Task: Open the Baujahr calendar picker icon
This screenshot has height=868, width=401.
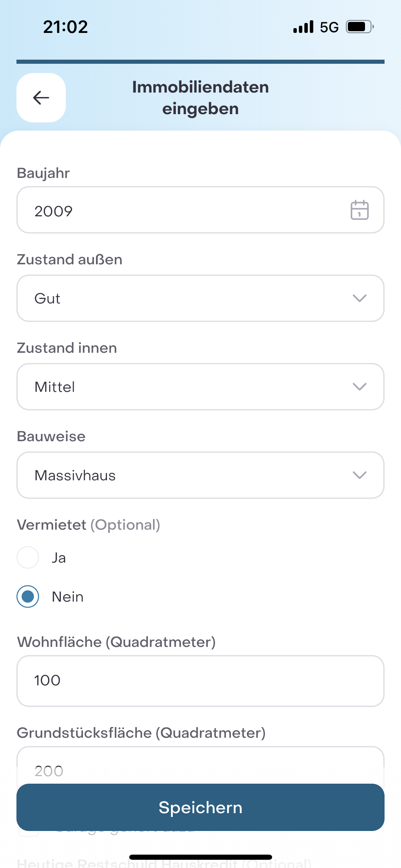Action: tap(359, 210)
